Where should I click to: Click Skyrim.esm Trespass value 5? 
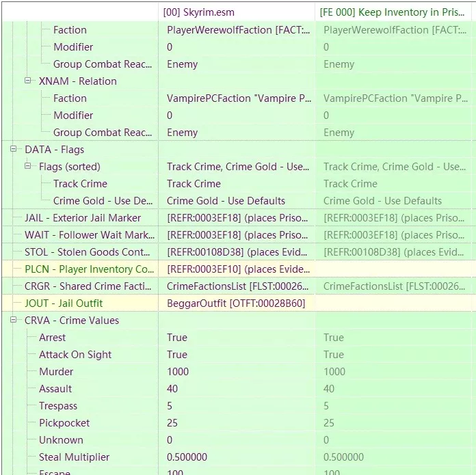pyautogui.click(x=170, y=406)
